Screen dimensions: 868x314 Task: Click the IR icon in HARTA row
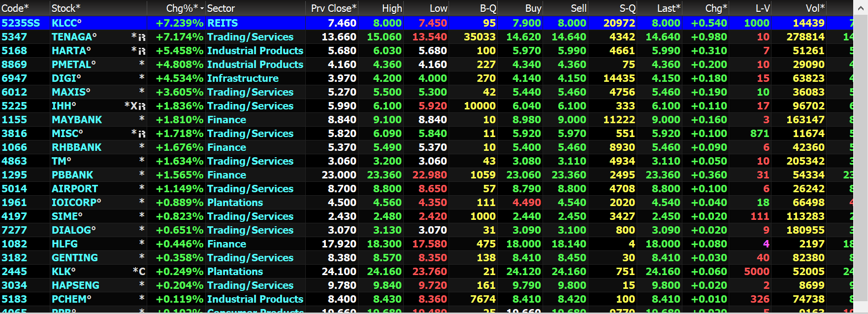pos(142,51)
